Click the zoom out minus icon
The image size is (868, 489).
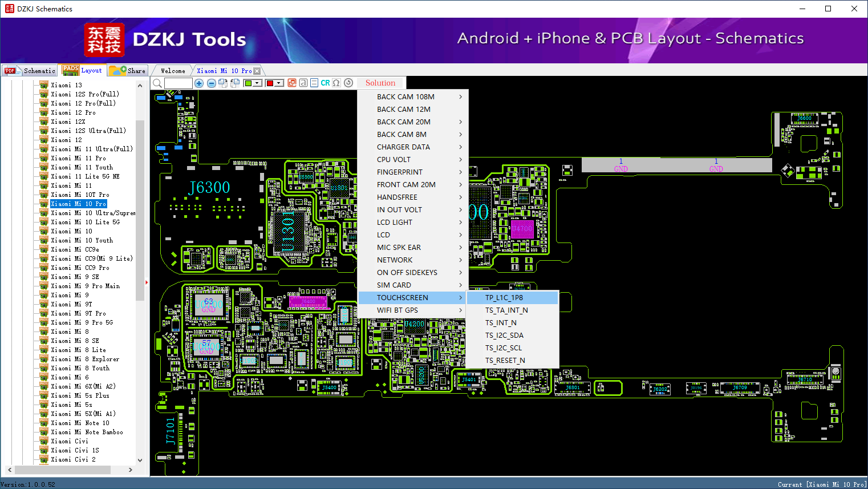point(211,83)
